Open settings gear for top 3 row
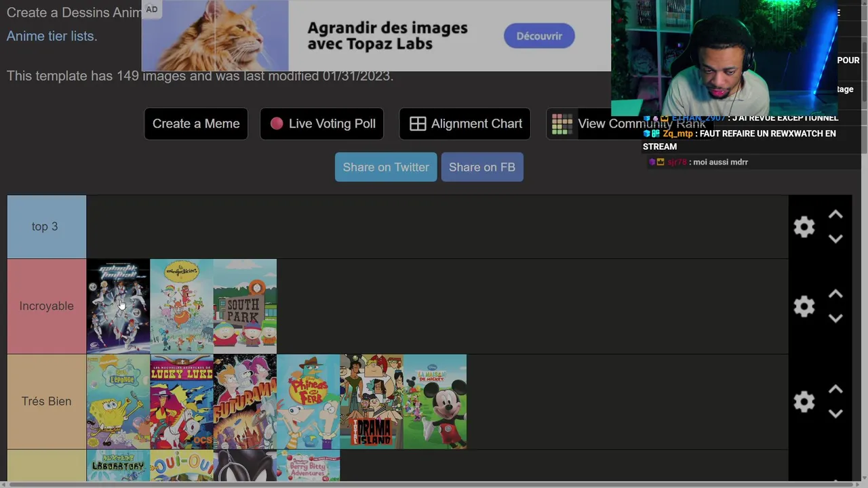The width and height of the screenshot is (868, 488). point(804,226)
